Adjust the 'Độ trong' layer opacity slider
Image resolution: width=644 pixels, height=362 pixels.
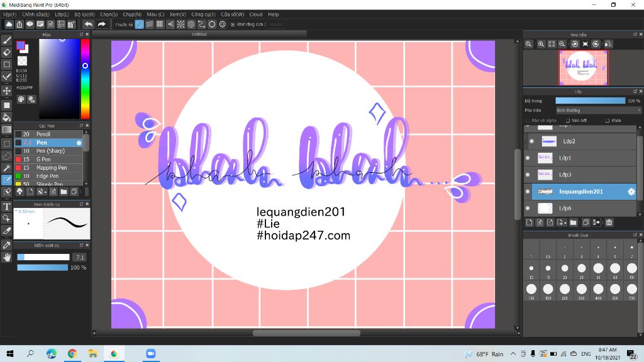590,101
